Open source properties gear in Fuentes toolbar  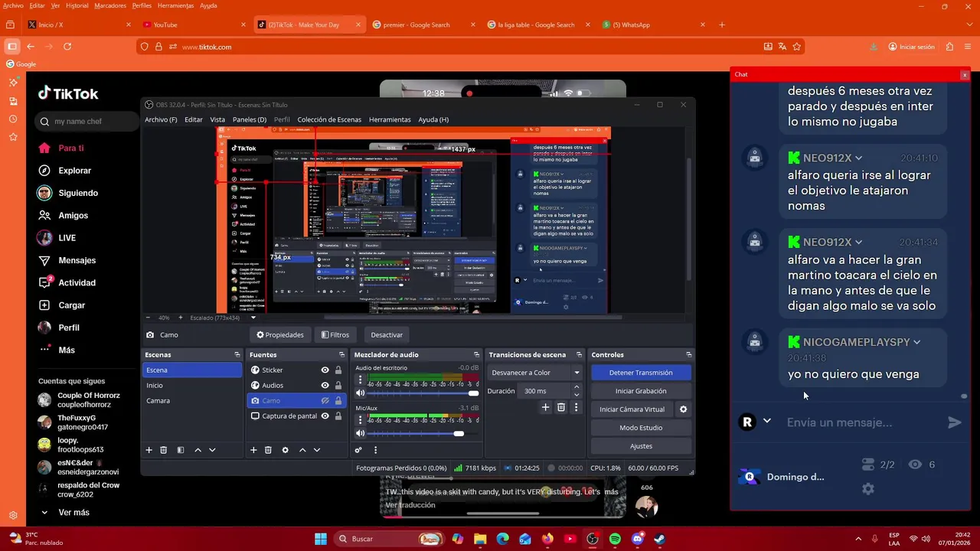[x=285, y=450]
